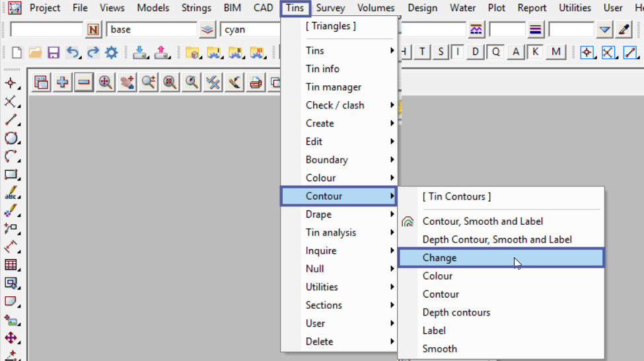Toggle the I snap button
The width and height of the screenshot is (644, 361).
(457, 52)
